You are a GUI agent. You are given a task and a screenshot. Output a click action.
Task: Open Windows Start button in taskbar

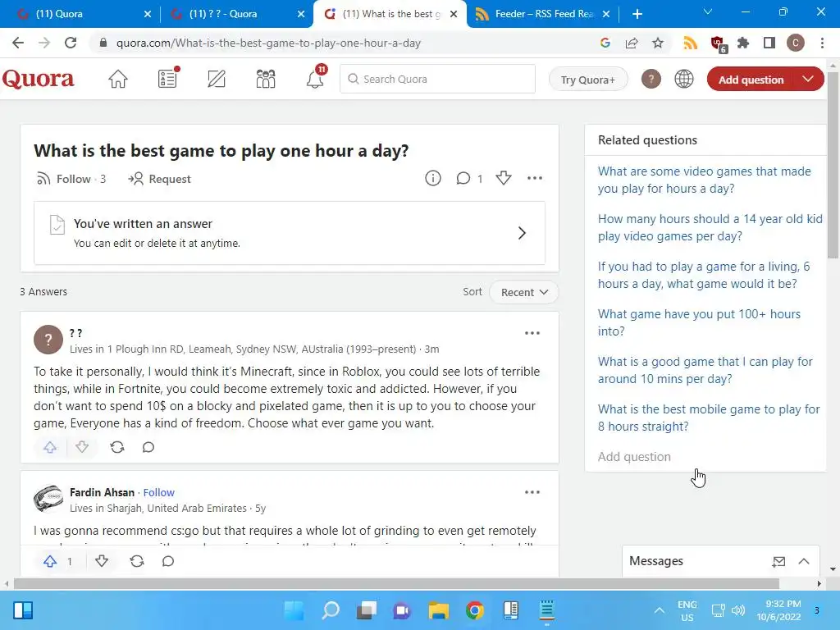(x=294, y=610)
